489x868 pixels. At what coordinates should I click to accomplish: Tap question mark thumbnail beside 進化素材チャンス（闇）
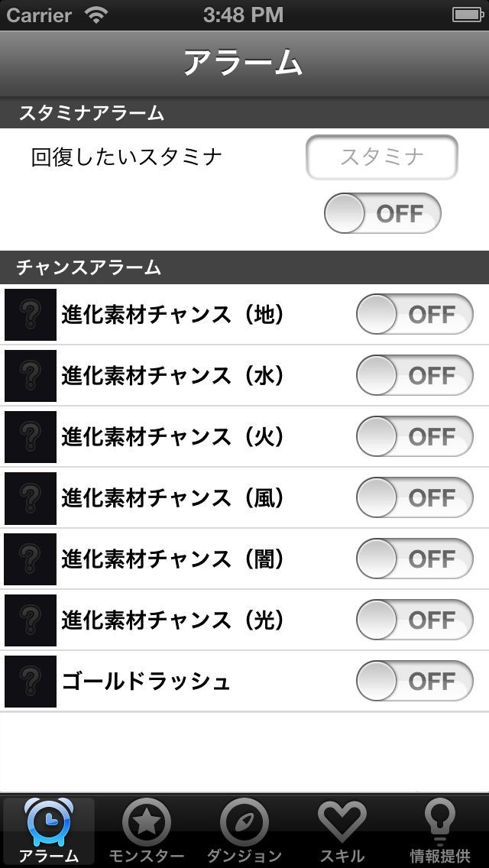[x=31, y=559]
